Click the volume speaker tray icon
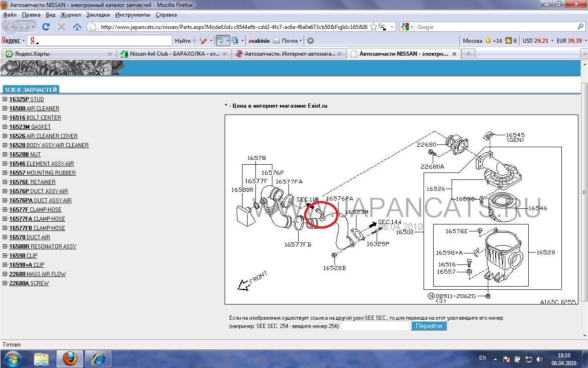588x368 pixels. coord(539,359)
